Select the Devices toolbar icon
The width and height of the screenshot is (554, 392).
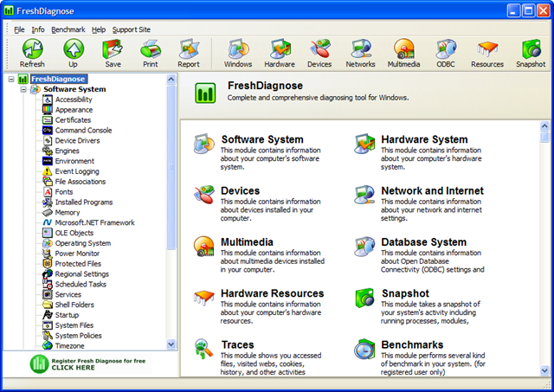pos(319,48)
